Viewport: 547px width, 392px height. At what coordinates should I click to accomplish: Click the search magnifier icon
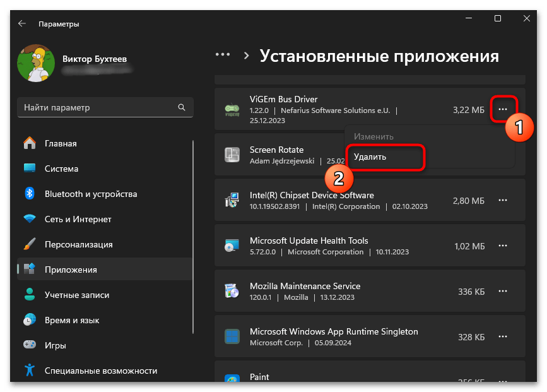[x=182, y=107]
